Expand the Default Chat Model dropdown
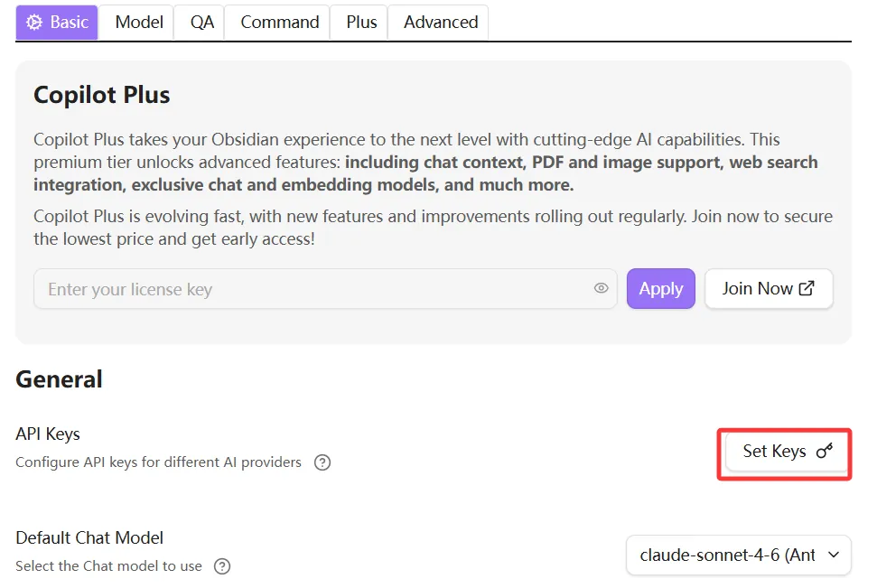This screenshot has width=877, height=588. pyautogui.click(x=738, y=555)
